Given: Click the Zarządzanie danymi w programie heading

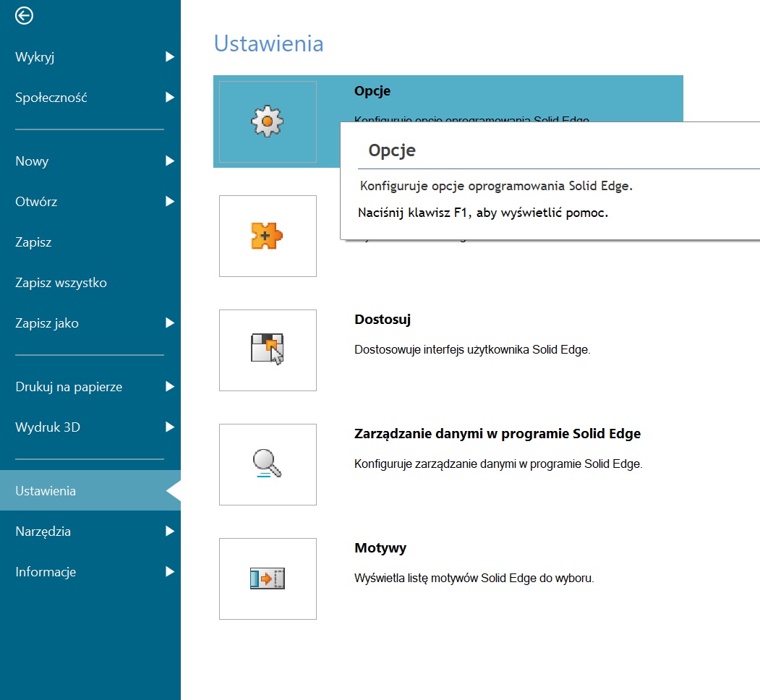Looking at the screenshot, I should (x=497, y=434).
